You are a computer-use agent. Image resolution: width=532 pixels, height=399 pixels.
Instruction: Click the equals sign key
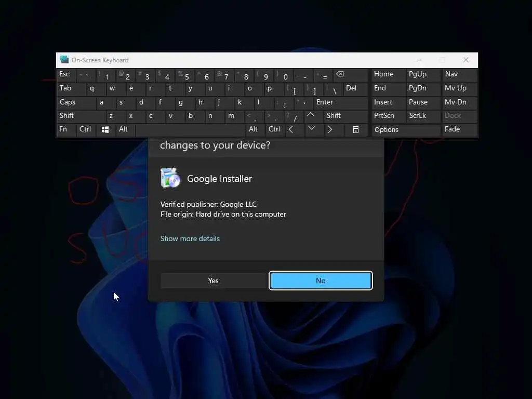point(322,75)
